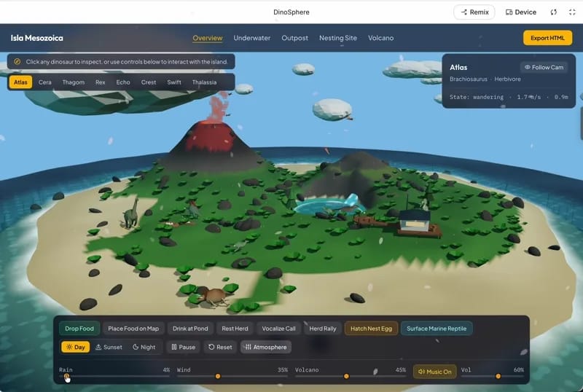This screenshot has width=583, height=392.
Task: Trigger the Vocalize Call action
Action: click(x=278, y=329)
